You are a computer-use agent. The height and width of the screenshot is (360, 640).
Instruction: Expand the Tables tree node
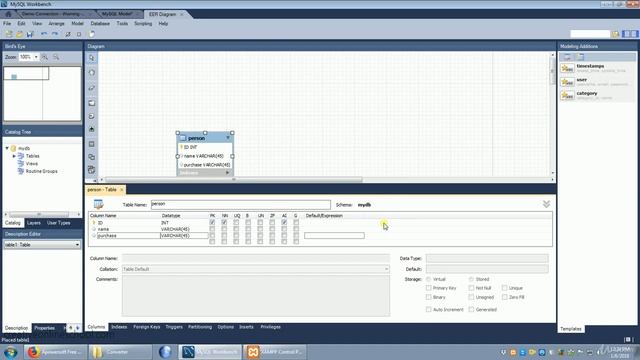(14, 156)
